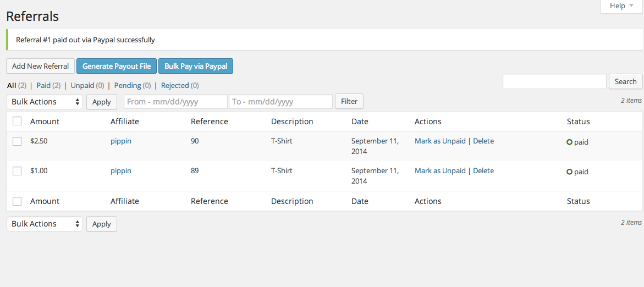The height and width of the screenshot is (287, 644).
Task: Click the paid status icon for $2.50 referral
Action: pos(570,142)
